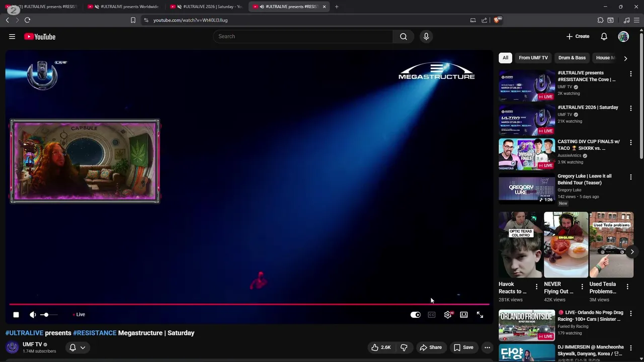Viewport: 644px width, 362px height.
Task: Select the From UMF TV chip
Action: pyautogui.click(x=533, y=58)
